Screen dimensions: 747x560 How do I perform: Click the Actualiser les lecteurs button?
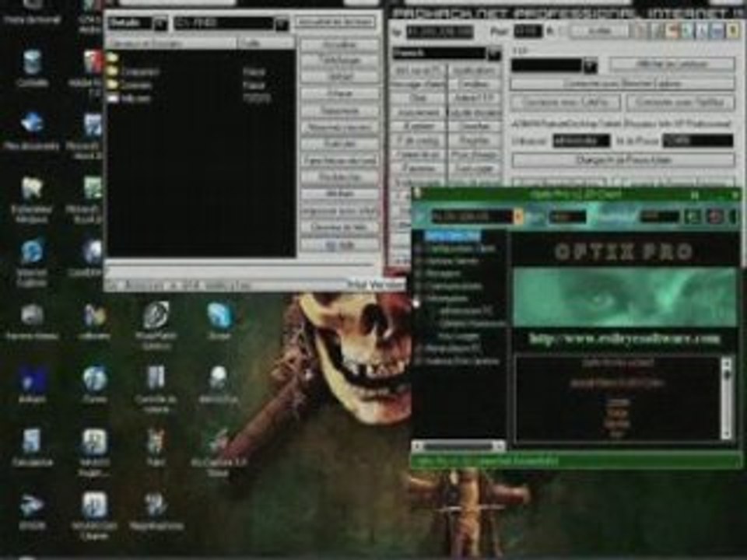pos(335,22)
